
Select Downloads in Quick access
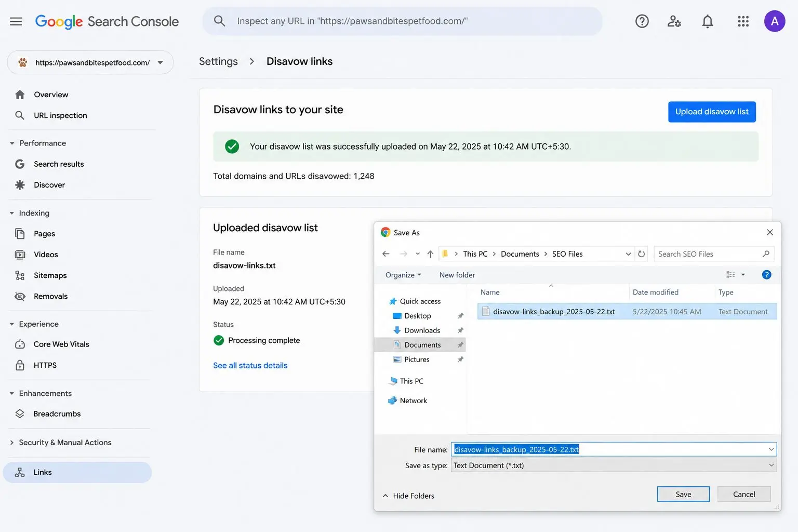(422, 330)
